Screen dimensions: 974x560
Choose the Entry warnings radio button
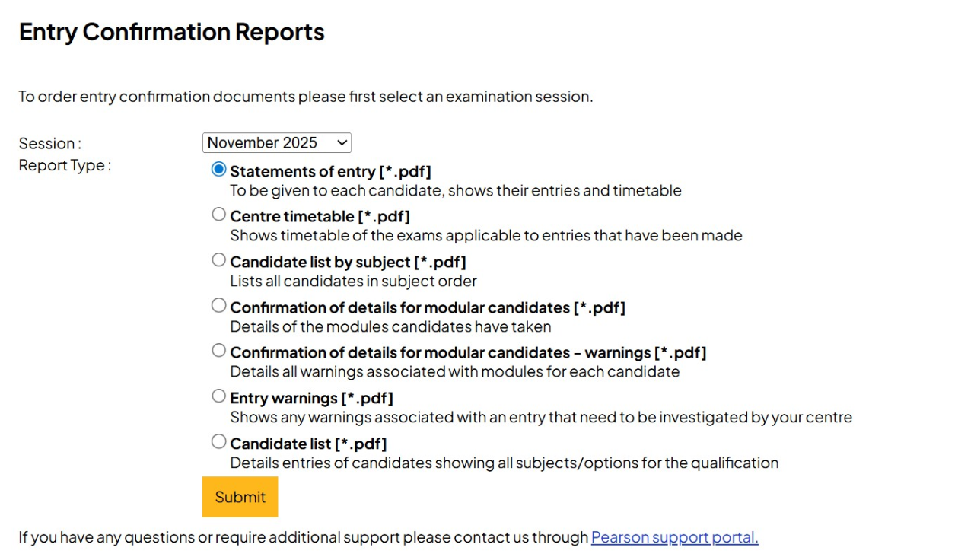[219, 396]
